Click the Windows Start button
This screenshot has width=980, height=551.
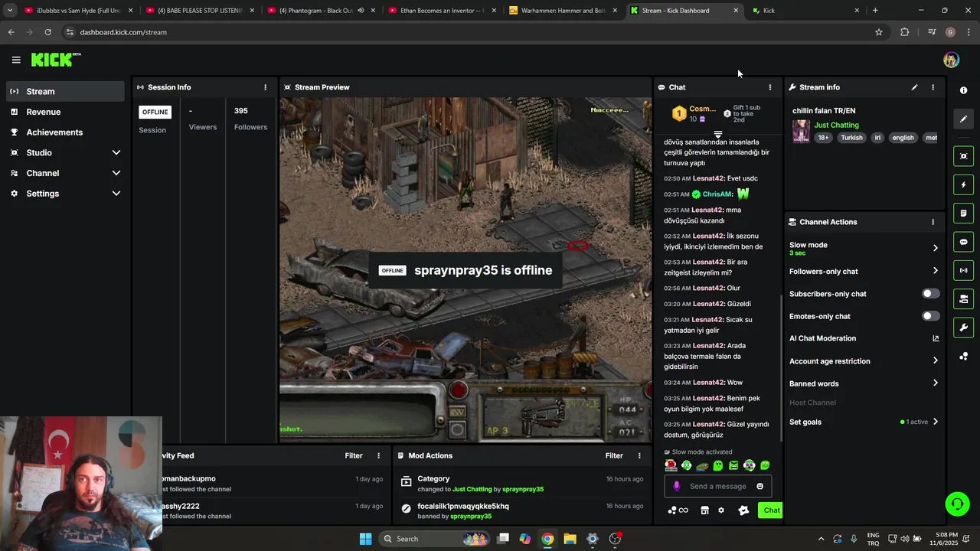(x=365, y=539)
